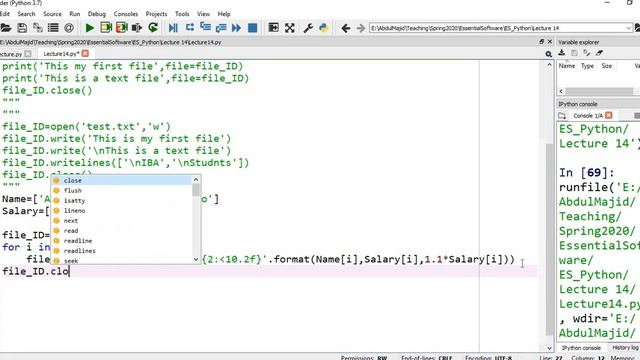Click the Save all files icon
This screenshot has width=640, height=360.
(x=38, y=28)
